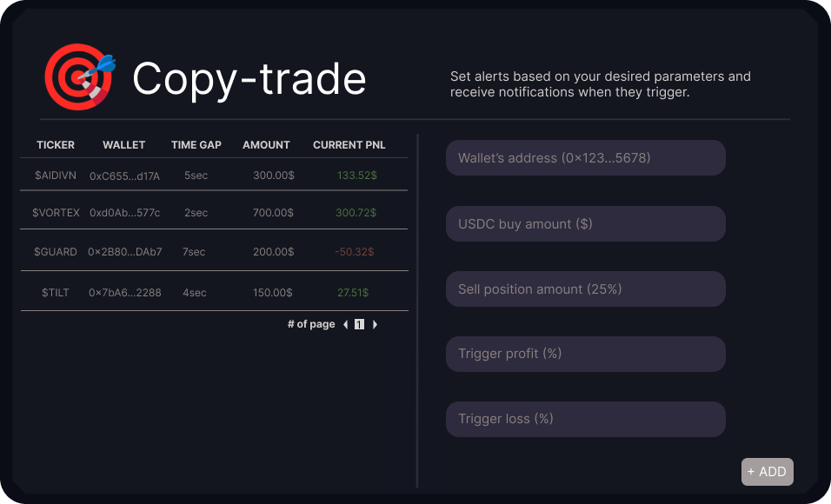The image size is (831, 504).
Task: Click the WALLET column header
Action: pos(123,145)
